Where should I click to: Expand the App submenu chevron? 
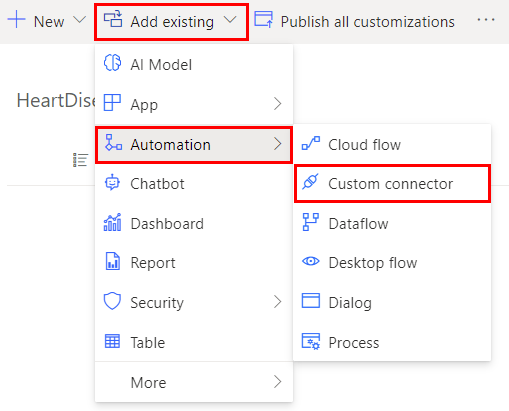(x=278, y=104)
